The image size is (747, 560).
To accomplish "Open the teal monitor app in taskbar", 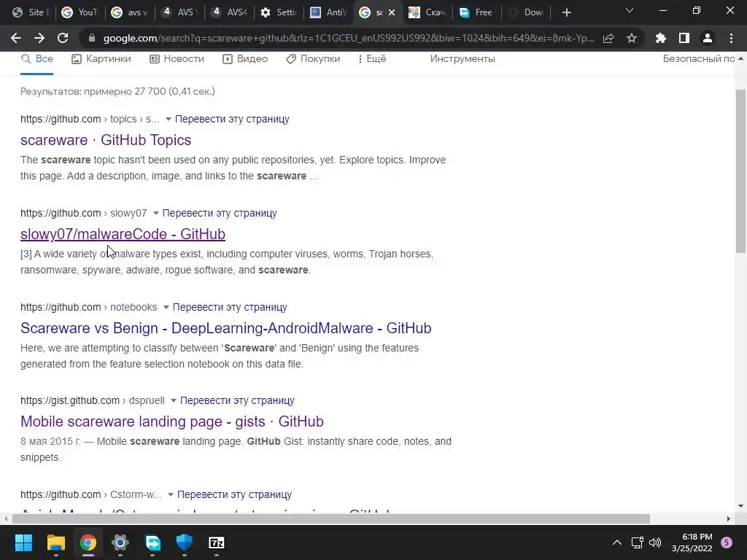I will point(152,542).
